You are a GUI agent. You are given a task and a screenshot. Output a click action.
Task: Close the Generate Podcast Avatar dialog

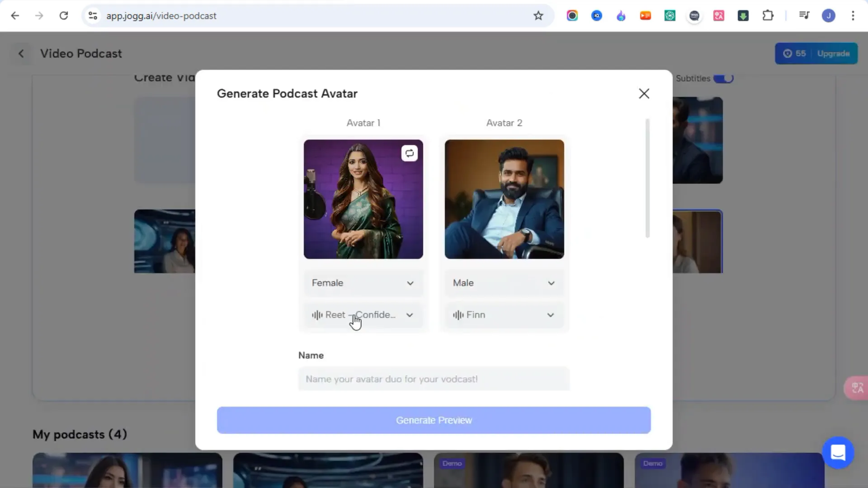(x=644, y=94)
